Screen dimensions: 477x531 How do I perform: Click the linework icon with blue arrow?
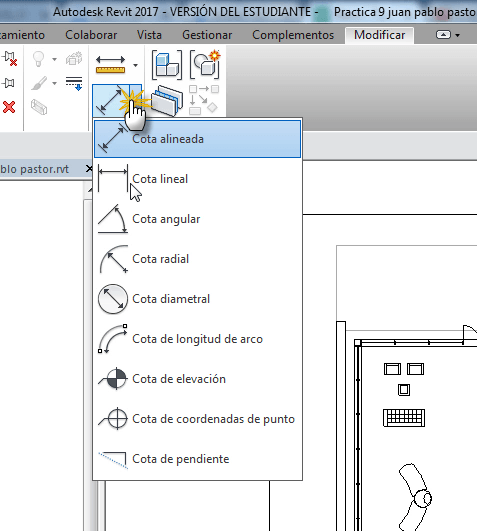click(74, 84)
